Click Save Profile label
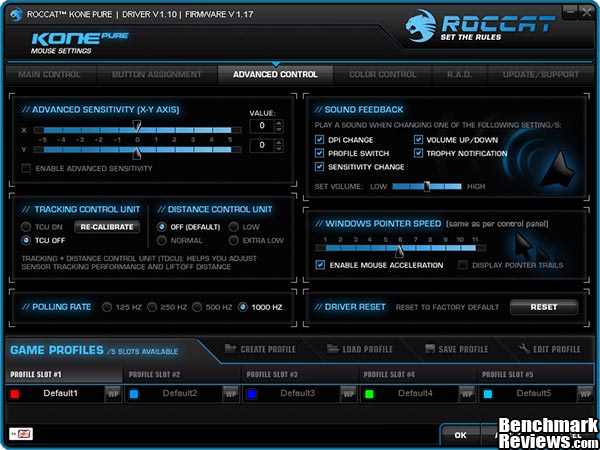600x450 pixels. [463, 349]
